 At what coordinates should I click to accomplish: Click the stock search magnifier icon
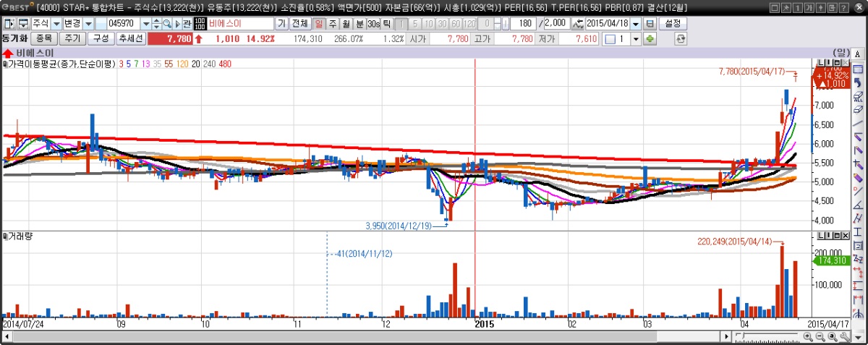[x=166, y=24]
